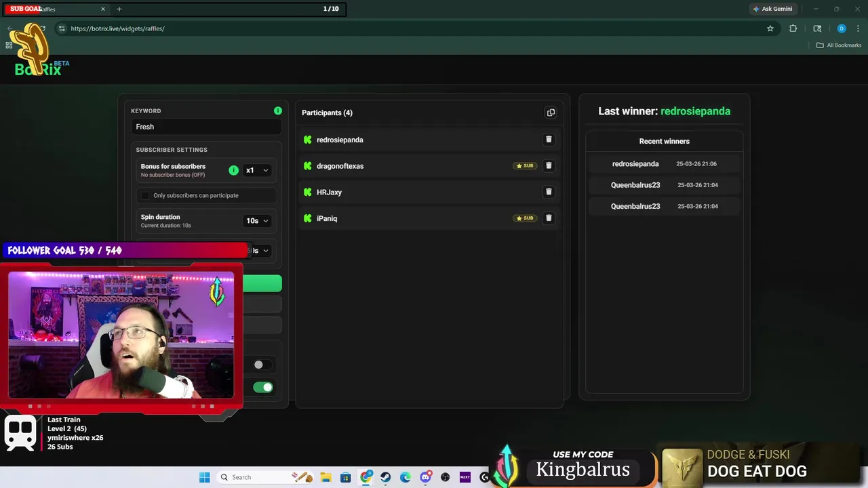Click the BotRix BETA logo
868x488 pixels.
tap(41, 68)
